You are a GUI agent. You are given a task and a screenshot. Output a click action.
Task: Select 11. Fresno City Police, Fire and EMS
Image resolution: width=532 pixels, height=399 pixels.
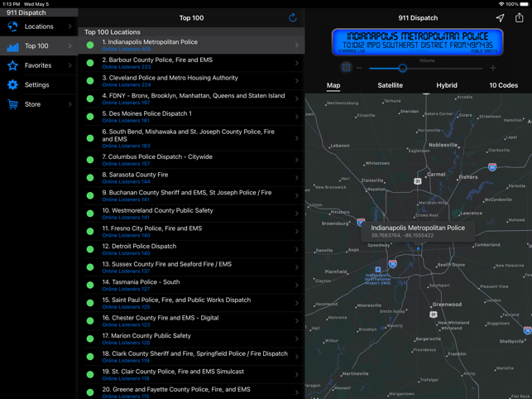[191, 231]
